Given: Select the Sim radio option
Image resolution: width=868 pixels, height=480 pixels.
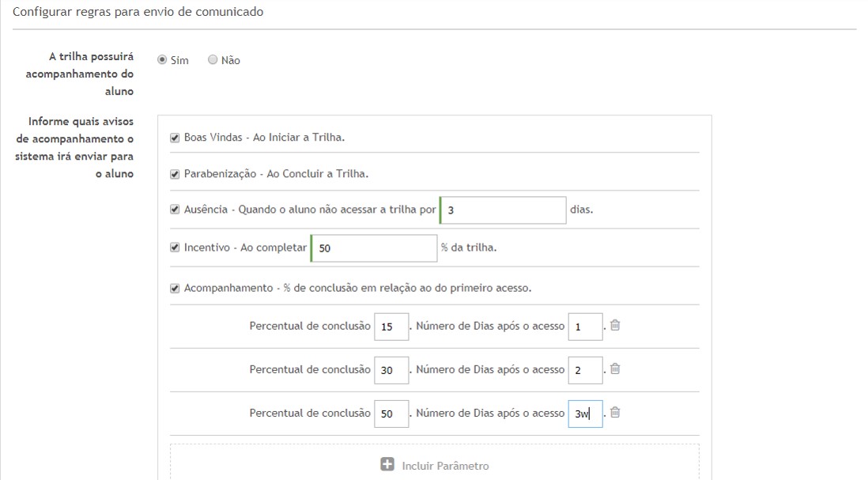Looking at the screenshot, I should [162, 60].
